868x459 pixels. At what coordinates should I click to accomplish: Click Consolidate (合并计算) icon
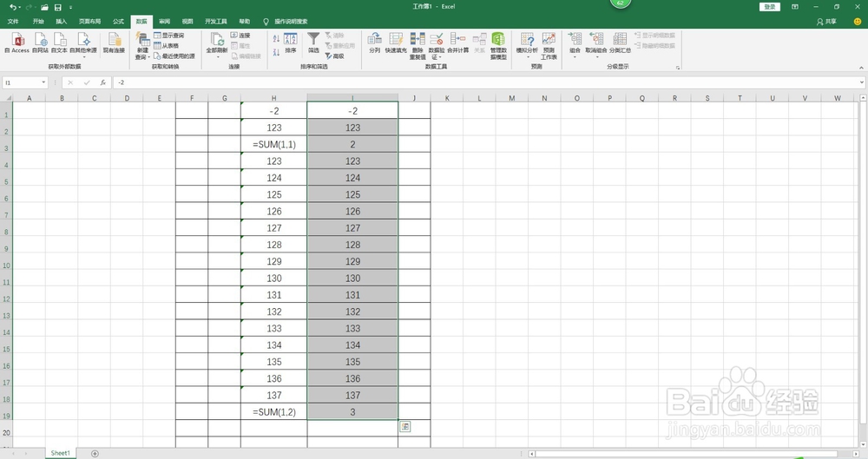pyautogui.click(x=457, y=43)
